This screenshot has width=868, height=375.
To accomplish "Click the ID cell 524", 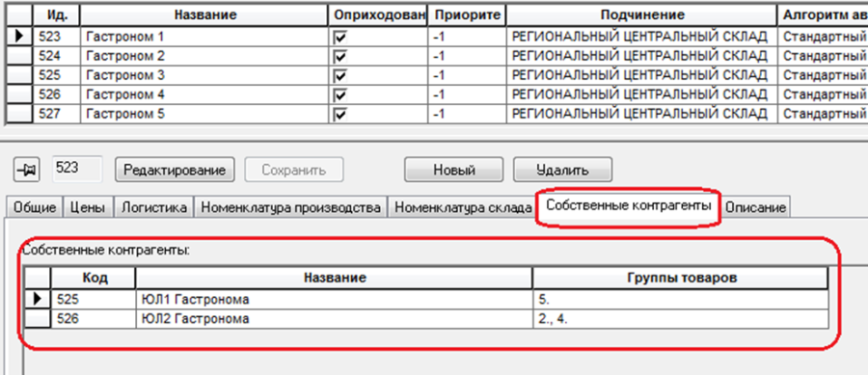I will [57, 57].
